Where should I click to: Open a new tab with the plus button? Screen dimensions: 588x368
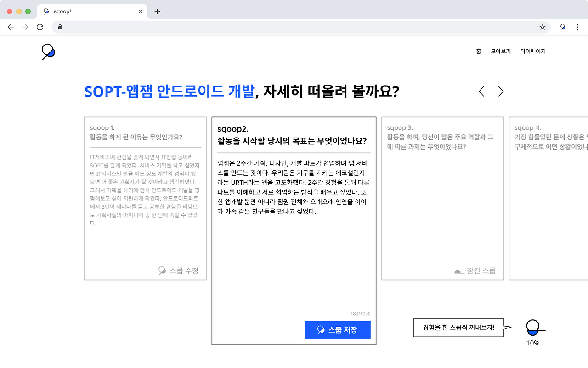pos(157,11)
